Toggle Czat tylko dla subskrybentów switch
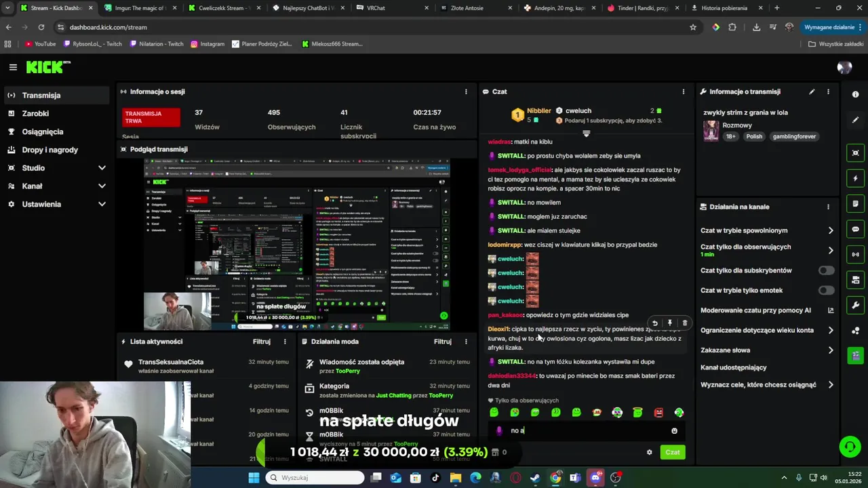Viewport: 868px width, 488px height. (826, 270)
